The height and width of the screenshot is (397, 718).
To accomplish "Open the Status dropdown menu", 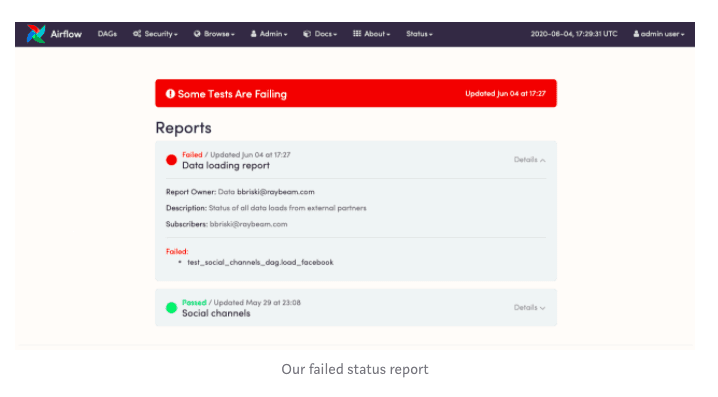I will click(419, 34).
